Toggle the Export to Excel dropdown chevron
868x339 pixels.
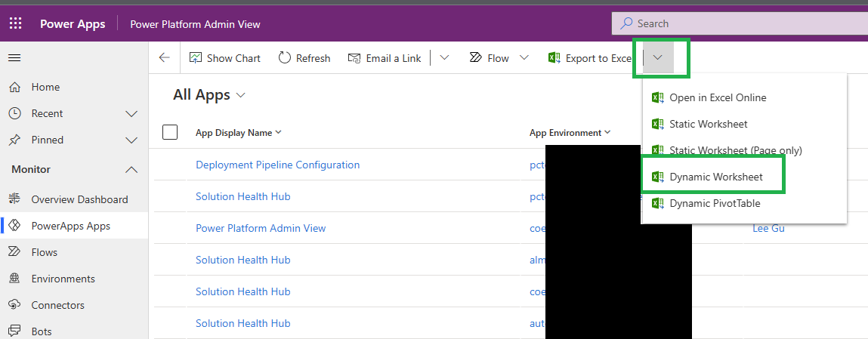tap(658, 57)
